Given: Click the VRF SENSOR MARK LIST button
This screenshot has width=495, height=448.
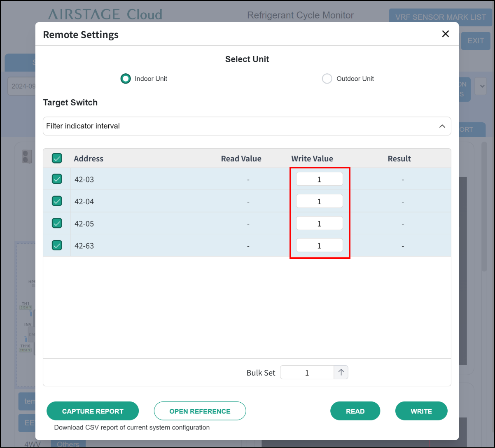Looking at the screenshot, I should point(440,17).
